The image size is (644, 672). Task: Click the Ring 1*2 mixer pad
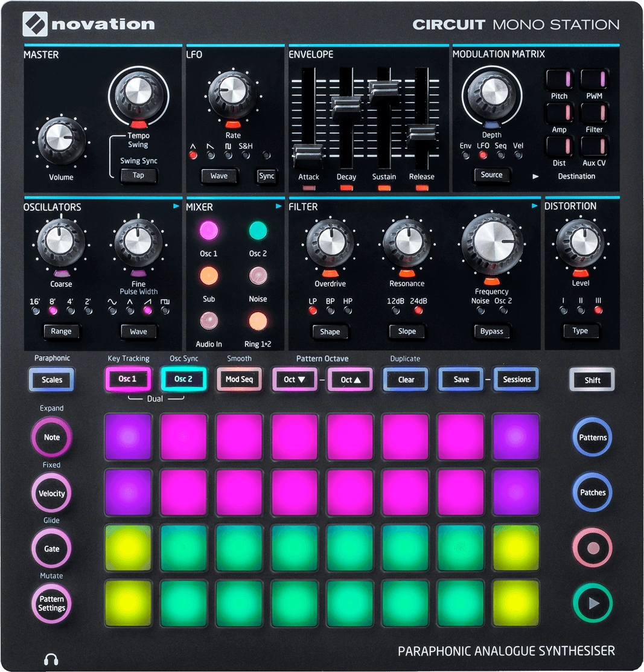[x=258, y=321]
